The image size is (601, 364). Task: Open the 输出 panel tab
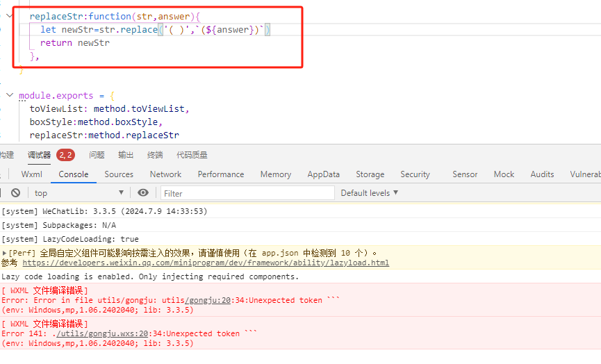(126, 155)
